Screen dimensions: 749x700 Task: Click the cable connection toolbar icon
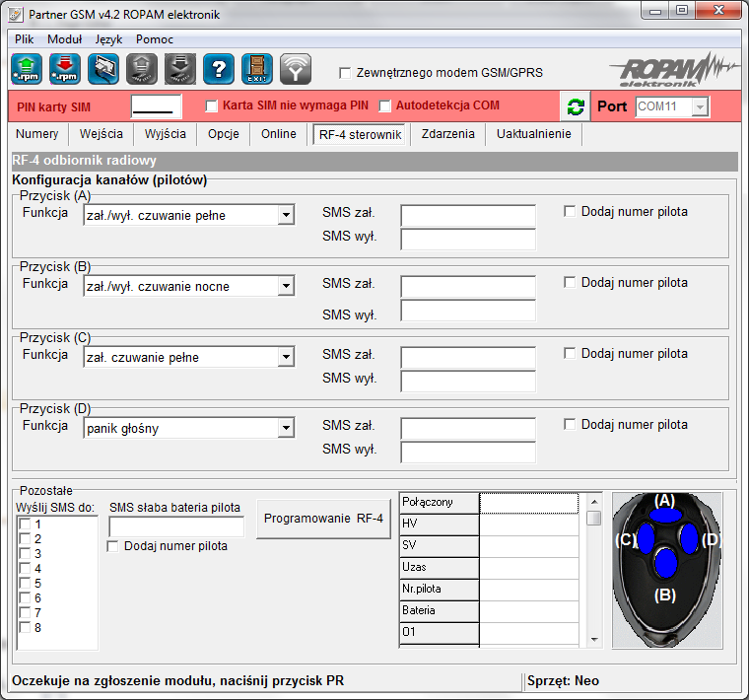(x=103, y=69)
